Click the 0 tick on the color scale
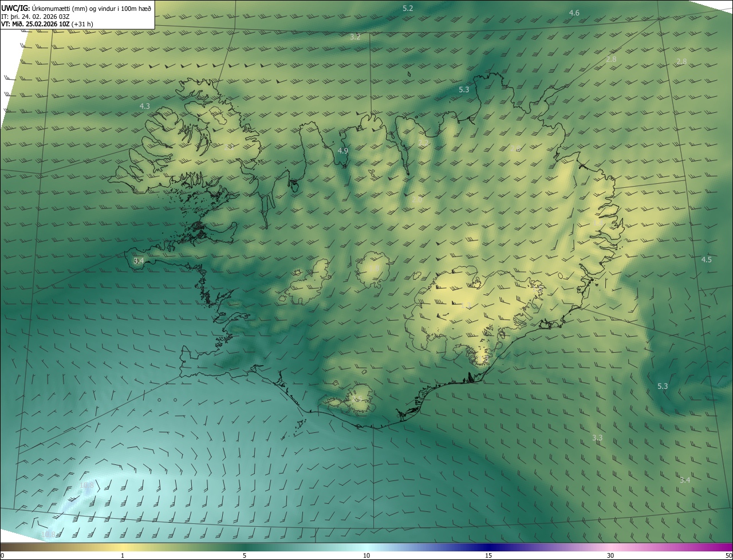 [2, 556]
